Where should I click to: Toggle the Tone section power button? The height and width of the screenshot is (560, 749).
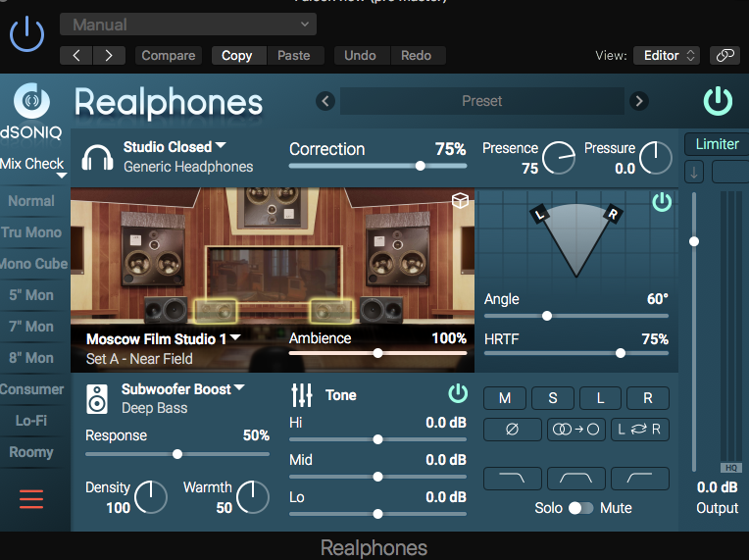458,393
